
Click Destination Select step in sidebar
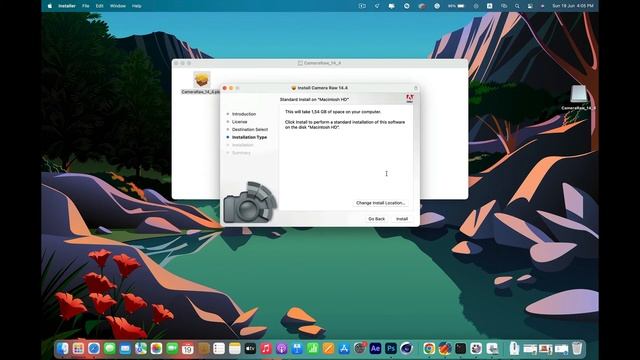[250, 129]
